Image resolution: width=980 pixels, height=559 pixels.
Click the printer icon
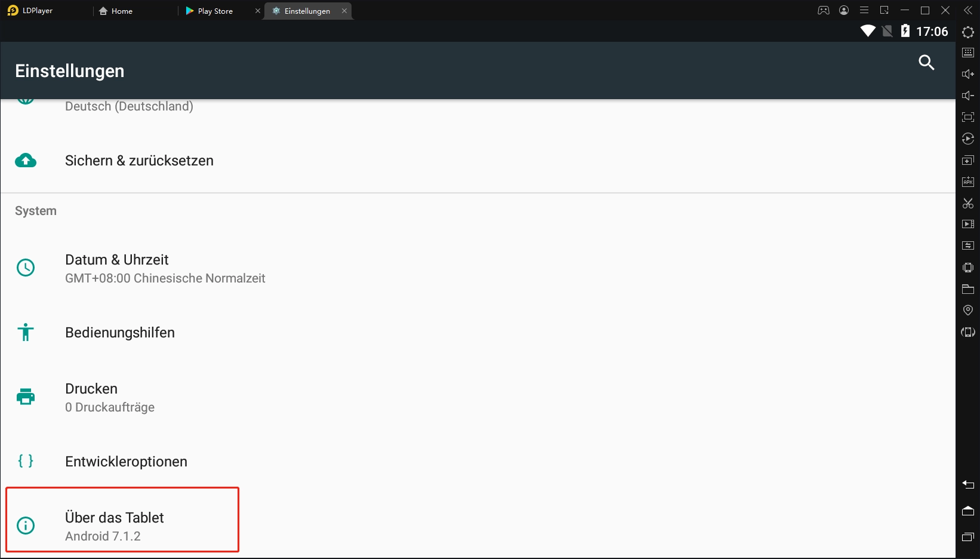coord(26,397)
